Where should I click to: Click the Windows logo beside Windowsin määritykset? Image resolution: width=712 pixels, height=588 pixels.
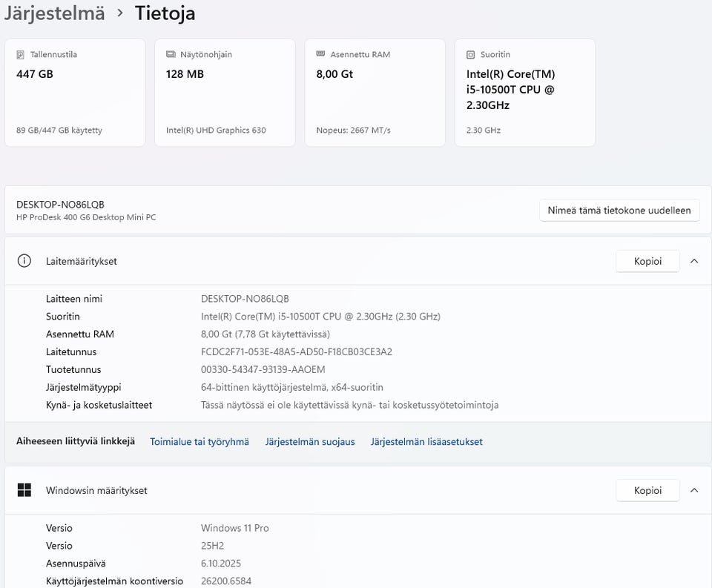(24, 490)
